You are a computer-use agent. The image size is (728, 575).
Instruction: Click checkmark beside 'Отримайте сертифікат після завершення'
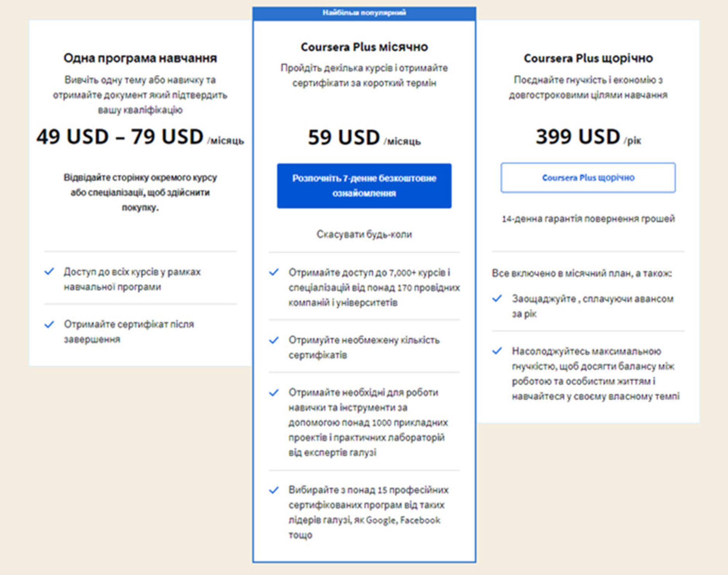[49, 324]
